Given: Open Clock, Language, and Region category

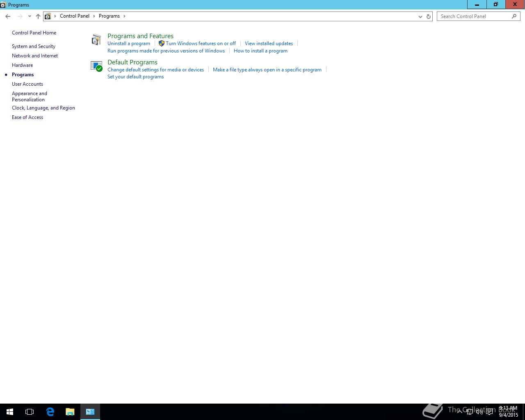Looking at the screenshot, I should (43, 108).
